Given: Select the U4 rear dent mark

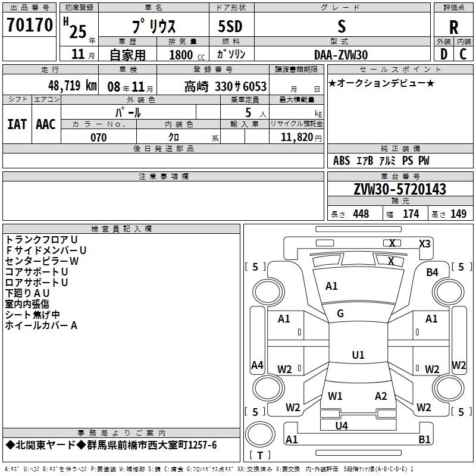Looking at the screenshot, I should (342, 425).
